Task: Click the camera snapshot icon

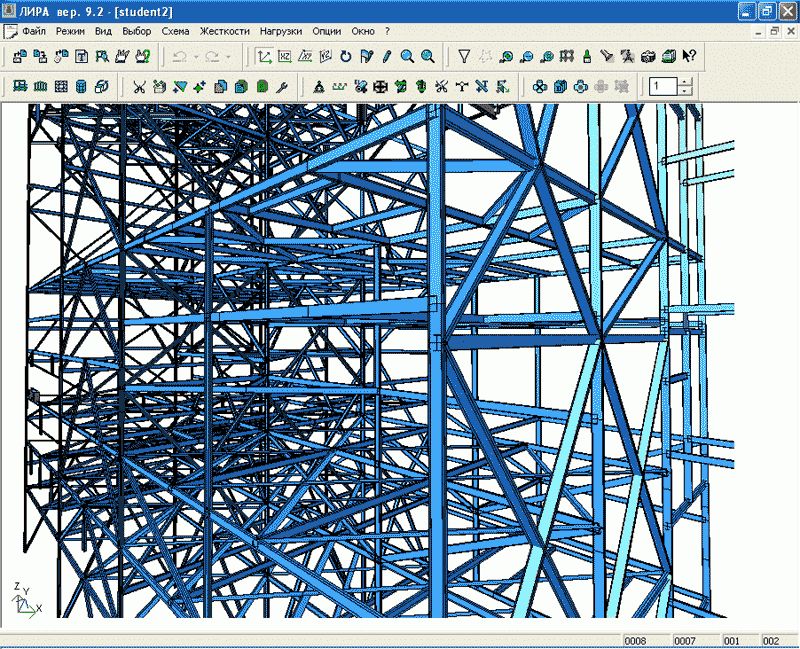Action: (x=648, y=57)
